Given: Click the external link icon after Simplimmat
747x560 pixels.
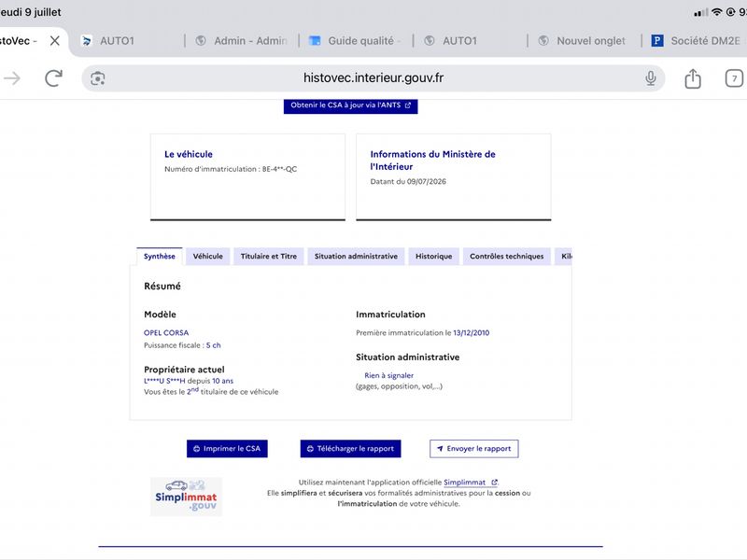Looking at the screenshot, I should point(495,483).
